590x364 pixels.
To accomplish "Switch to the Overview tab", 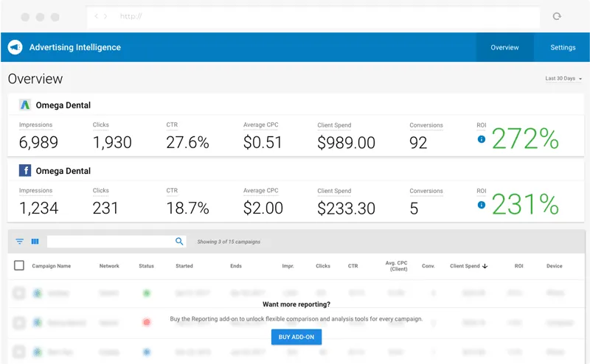I will pos(504,47).
